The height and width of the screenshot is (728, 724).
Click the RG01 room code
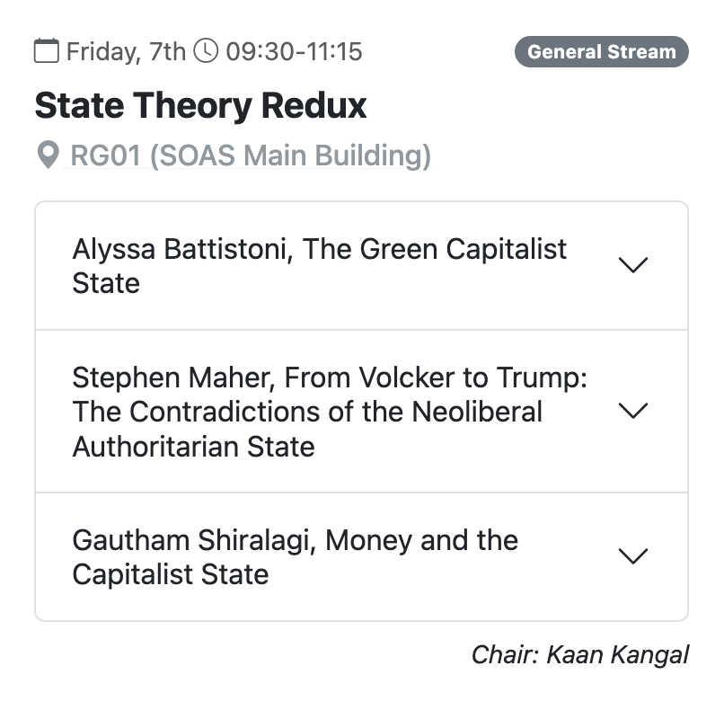point(105,156)
